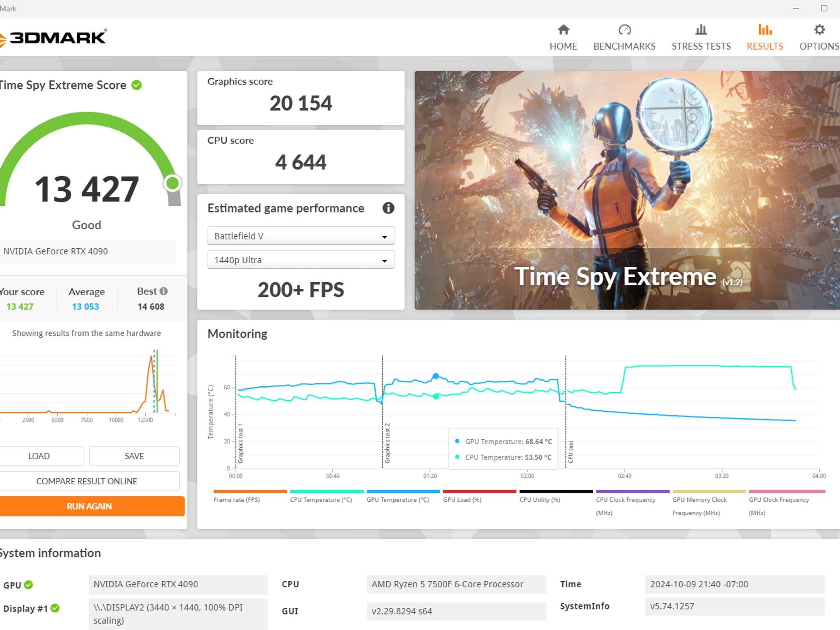Toggle CPU Temperature series in monitoring chart
Image resolution: width=840 pixels, height=630 pixels.
click(x=321, y=500)
